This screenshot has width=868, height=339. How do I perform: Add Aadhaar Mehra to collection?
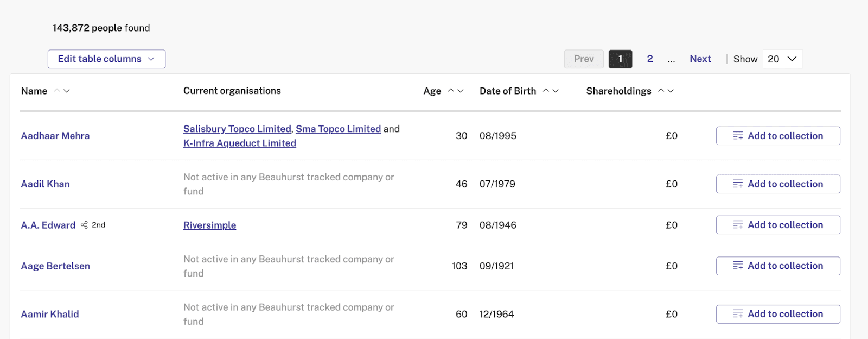(x=778, y=136)
